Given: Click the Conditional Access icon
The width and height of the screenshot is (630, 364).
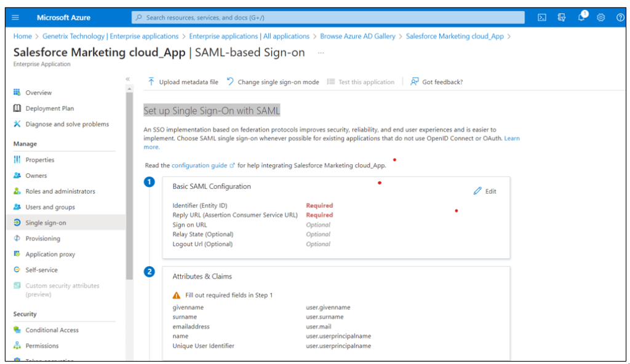Looking at the screenshot, I should click(x=17, y=330).
